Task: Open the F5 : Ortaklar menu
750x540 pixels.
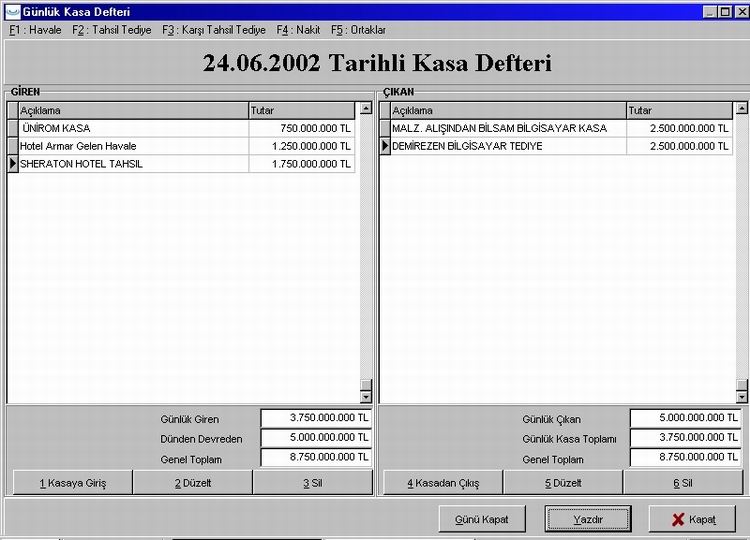Action: tap(358, 30)
